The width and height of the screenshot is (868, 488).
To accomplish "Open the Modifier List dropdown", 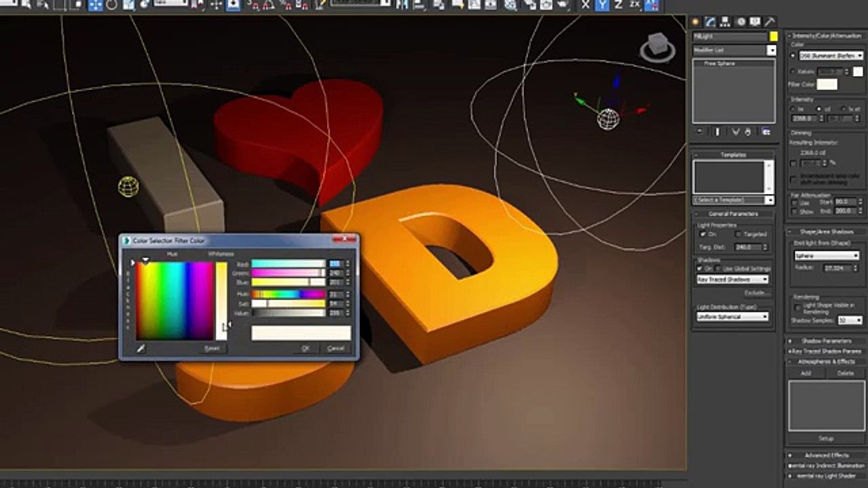I will coord(771,51).
